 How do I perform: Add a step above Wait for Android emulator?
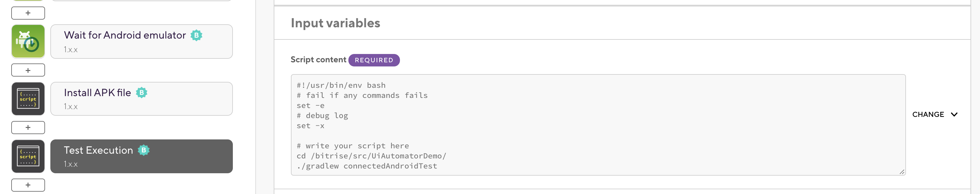(28, 13)
